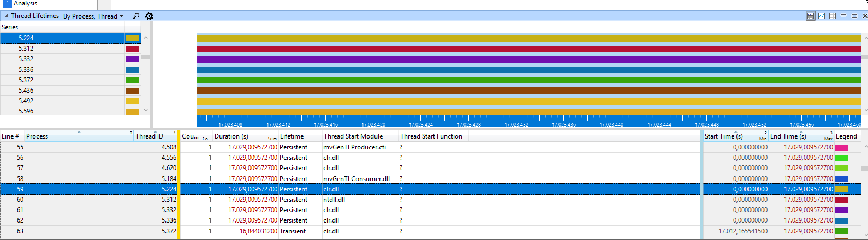Show graph only layout icon
Viewport: 868px width, 240px height.
tap(822, 16)
